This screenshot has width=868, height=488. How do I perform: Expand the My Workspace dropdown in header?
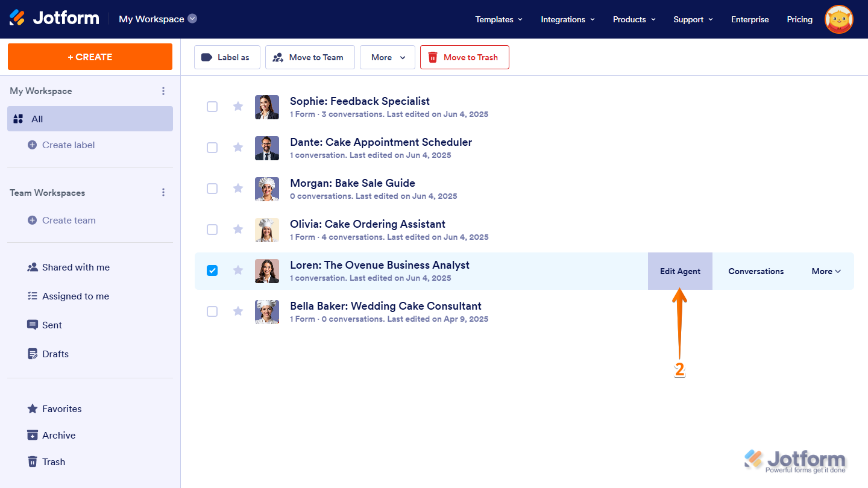click(x=192, y=19)
